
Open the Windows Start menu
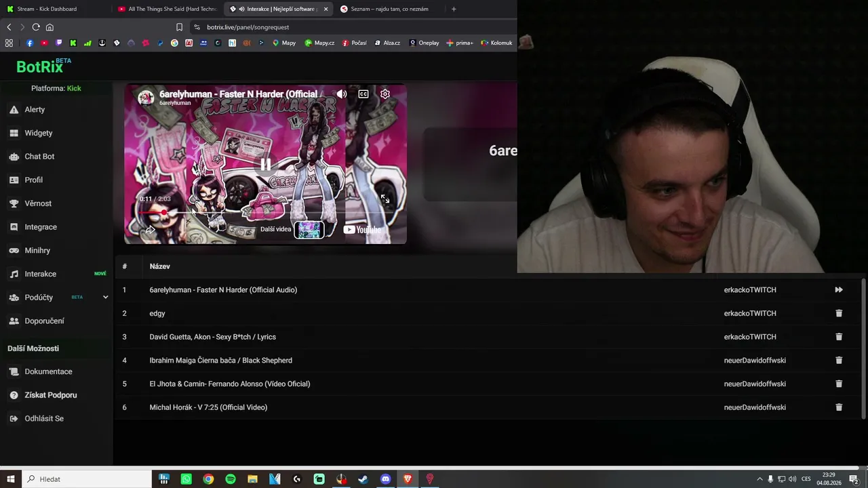click(11, 479)
